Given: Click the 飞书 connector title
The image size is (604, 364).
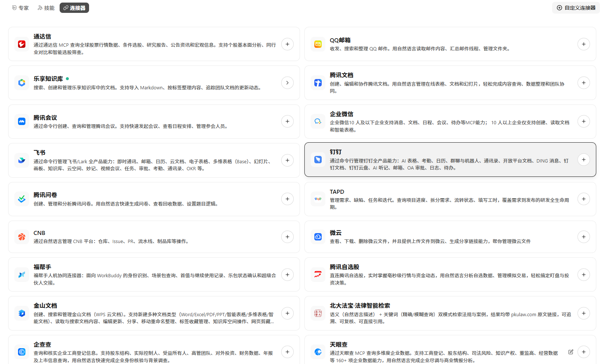Looking at the screenshot, I should tap(39, 153).
